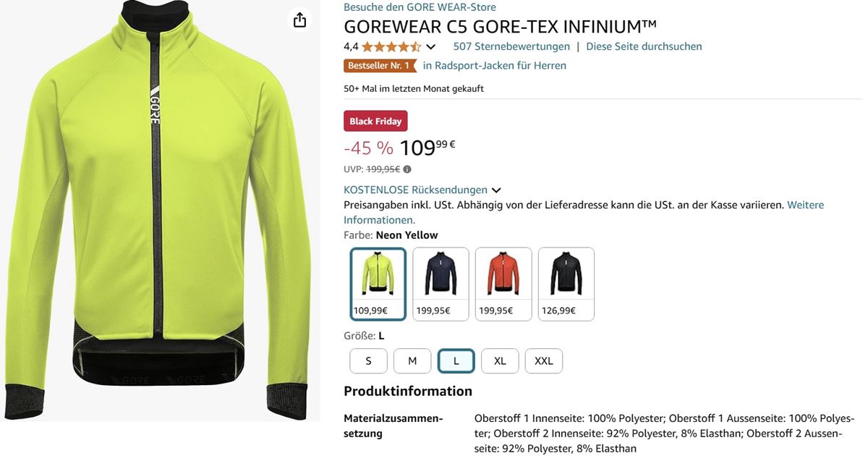Click Diese Seite durchsuchen link
Image resolution: width=868 pixels, height=456 pixels.
click(x=644, y=46)
